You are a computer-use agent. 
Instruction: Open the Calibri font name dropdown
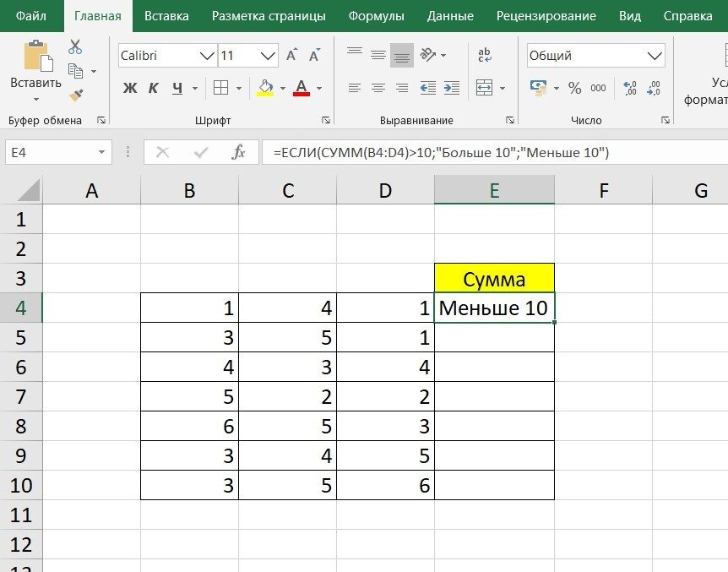click(206, 56)
